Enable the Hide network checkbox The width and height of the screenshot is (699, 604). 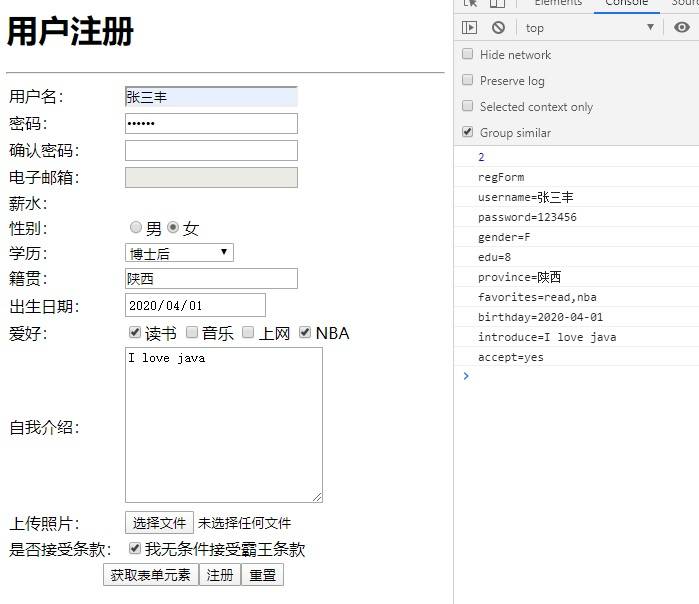coord(468,54)
